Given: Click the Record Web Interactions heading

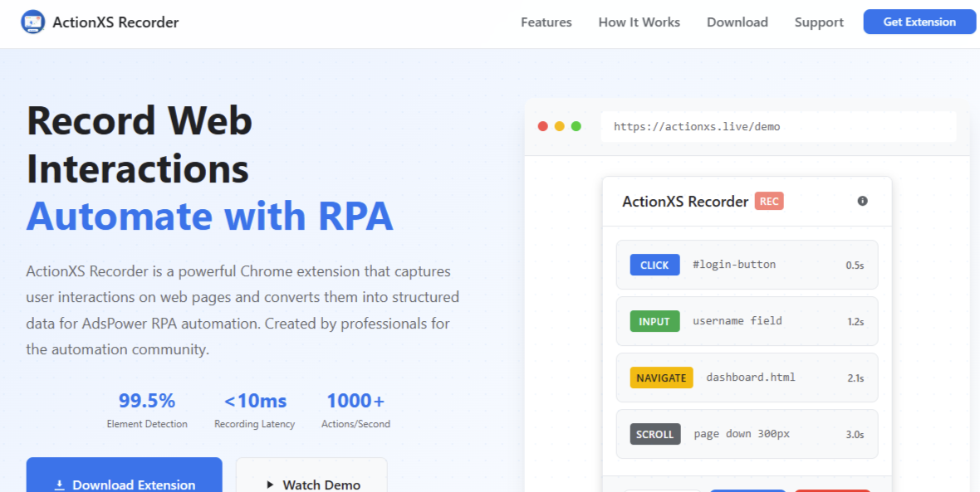Looking at the screenshot, I should coord(140,145).
